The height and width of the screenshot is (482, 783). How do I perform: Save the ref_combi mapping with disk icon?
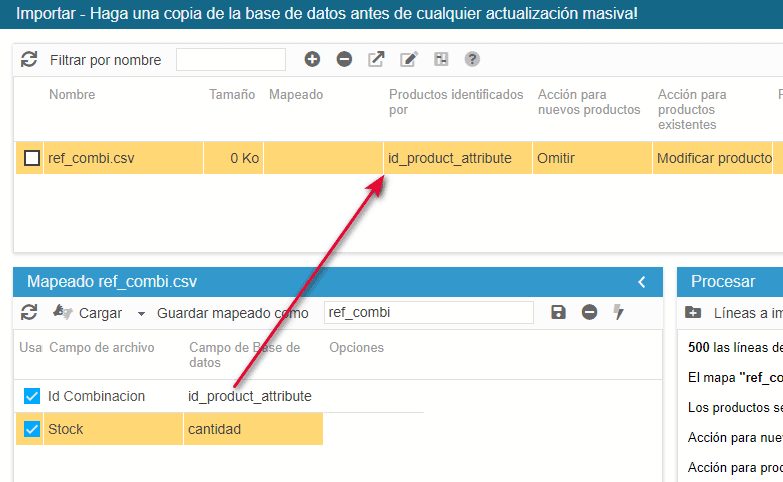(x=558, y=313)
